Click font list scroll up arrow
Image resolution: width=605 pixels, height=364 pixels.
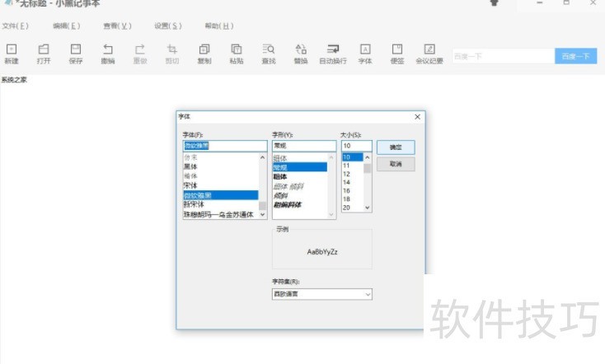[263, 157]
